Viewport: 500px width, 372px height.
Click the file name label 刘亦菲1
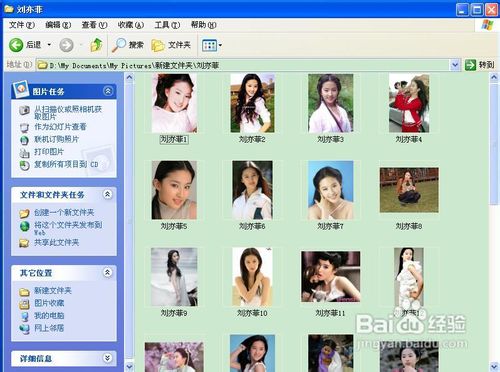pos(174,139)
